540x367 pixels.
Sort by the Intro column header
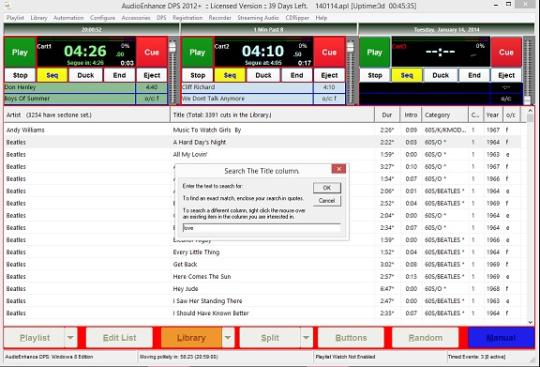click(x=411, y=115)
